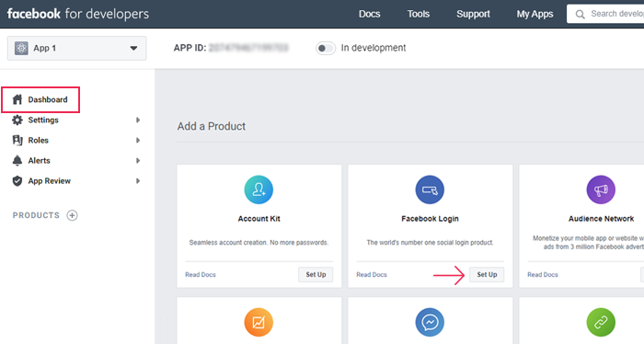Click the Facebook for developers logo
The width and height of the screenshot is (644, 344).
(78, 14)
